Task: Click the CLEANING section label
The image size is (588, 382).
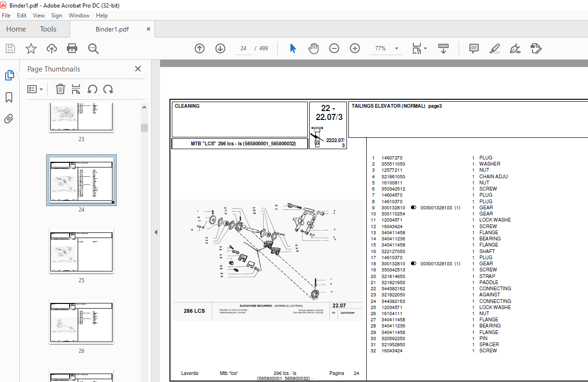Action: [x=187, y=106]
